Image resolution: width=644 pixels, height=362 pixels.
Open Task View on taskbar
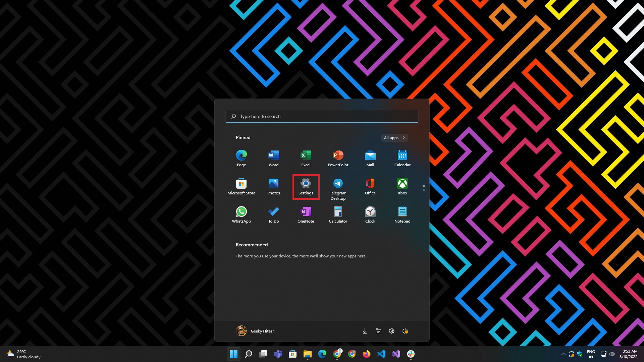[x=263, y=354]
